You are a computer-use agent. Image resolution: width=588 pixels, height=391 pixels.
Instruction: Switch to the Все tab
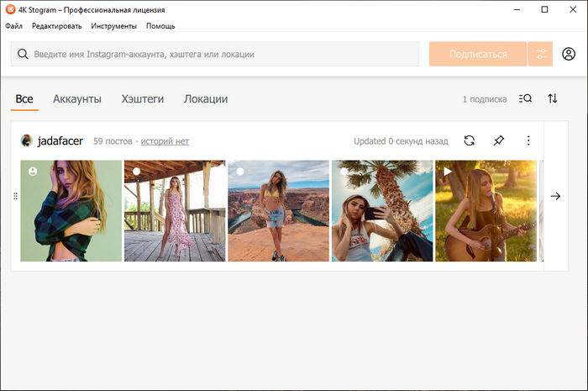pyautogui.click(x=24, y=99)
